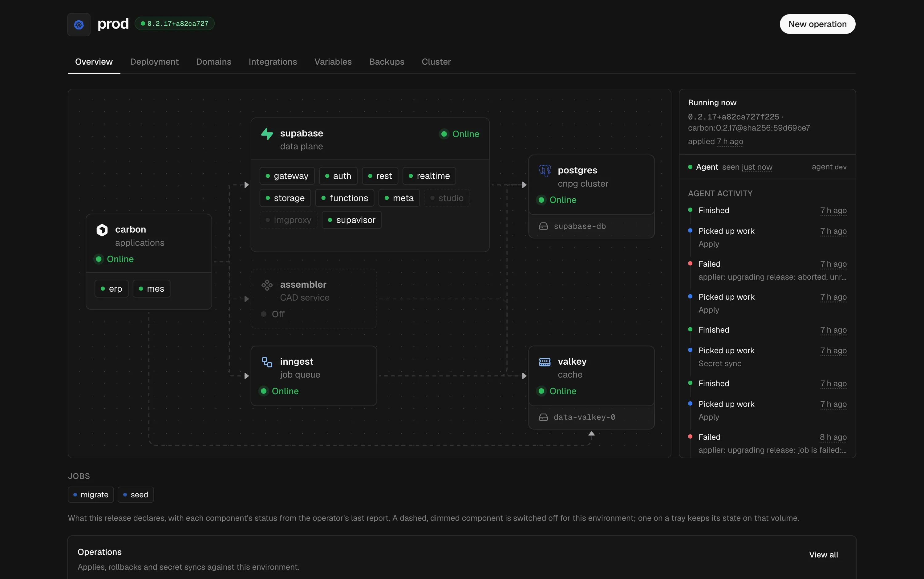Click the 0.2.17+a82ca727 version badge
The image size is (924, 579).
(175, 24)
